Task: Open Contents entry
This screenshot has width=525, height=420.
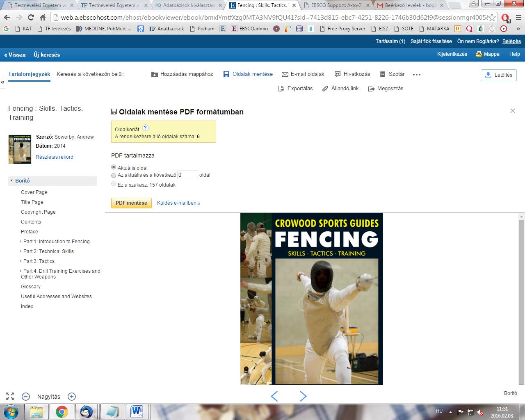Action: tap(31, 222)
